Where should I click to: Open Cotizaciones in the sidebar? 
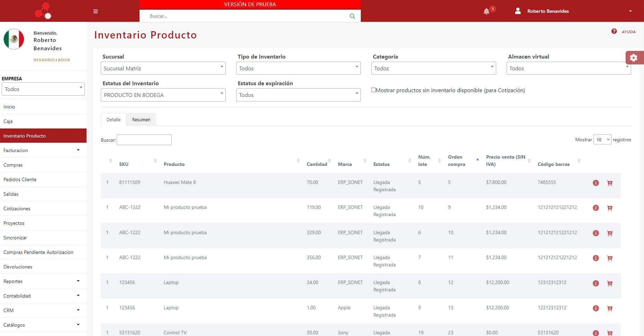coord(17,209)
